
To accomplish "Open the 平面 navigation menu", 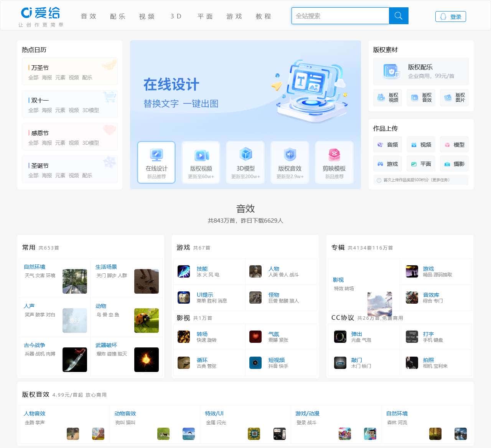I will (x=205, y=16).
